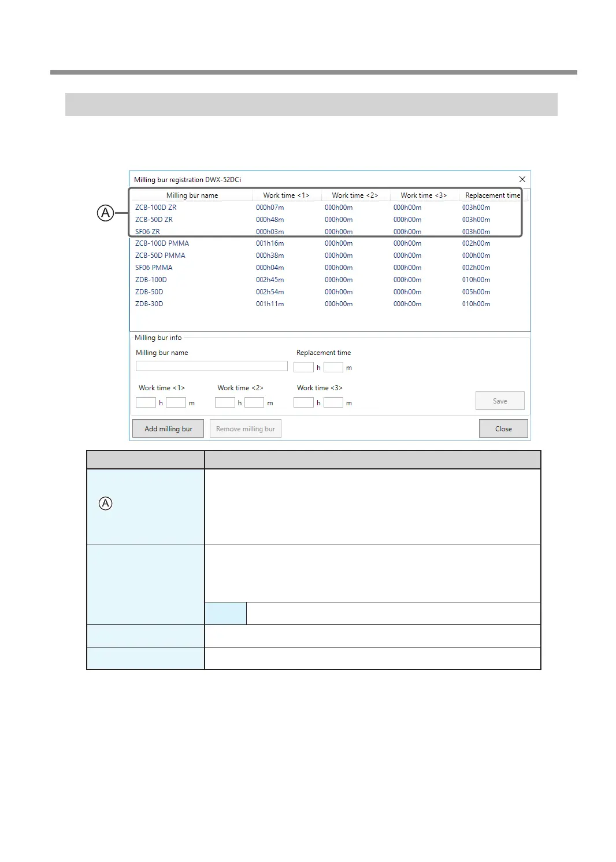The image size is (616, 862).
Task: Click the Replacement time column header
Action: point(492,195)
